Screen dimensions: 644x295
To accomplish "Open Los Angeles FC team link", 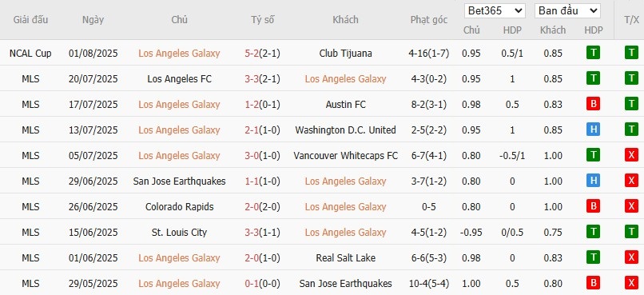I will tap(180, 79).
